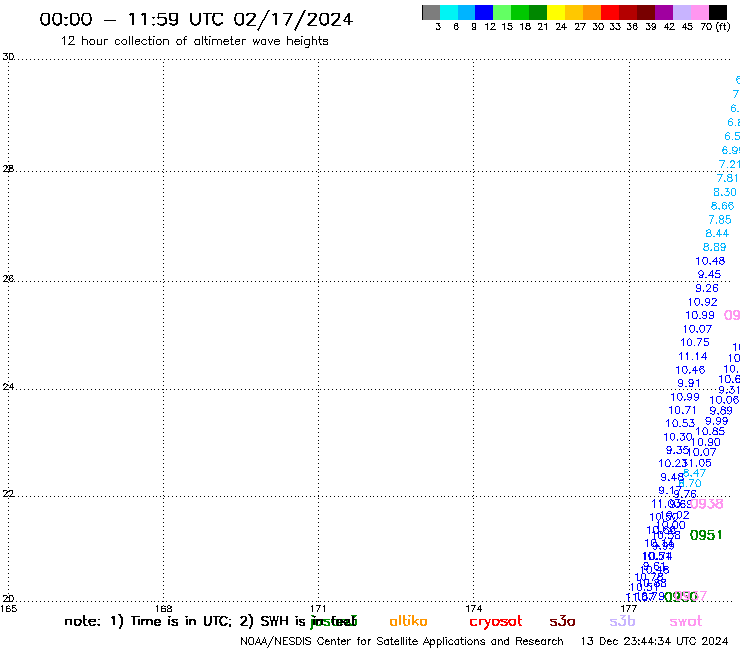740x650 pixels.
Task: Click wave height value 8.30
Action: tap(725, 192)
